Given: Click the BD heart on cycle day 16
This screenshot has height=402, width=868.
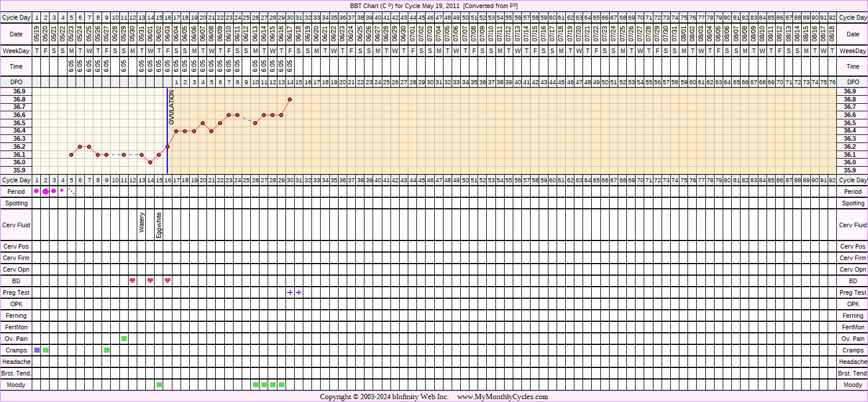Looking at the screenshot, I should 167,281.
